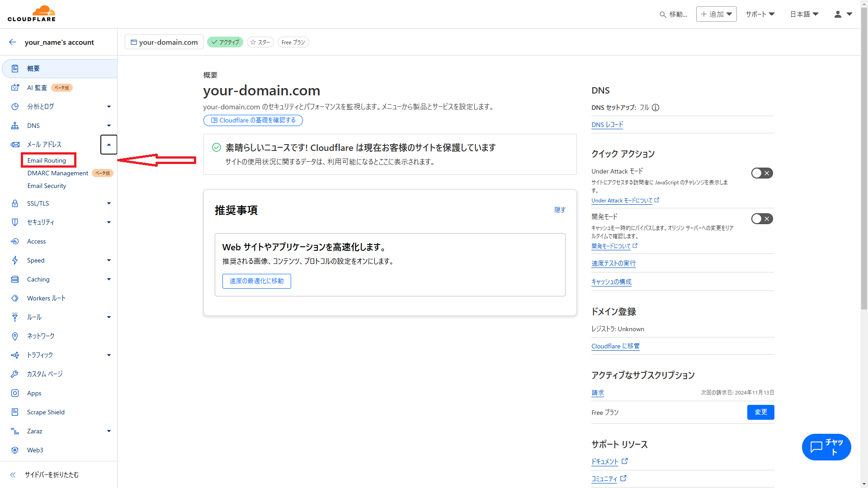Enable 開発モード
Image resolution: width=868 pixels, height=488 pixels.
pyautogui.click(x=762, y=219)
